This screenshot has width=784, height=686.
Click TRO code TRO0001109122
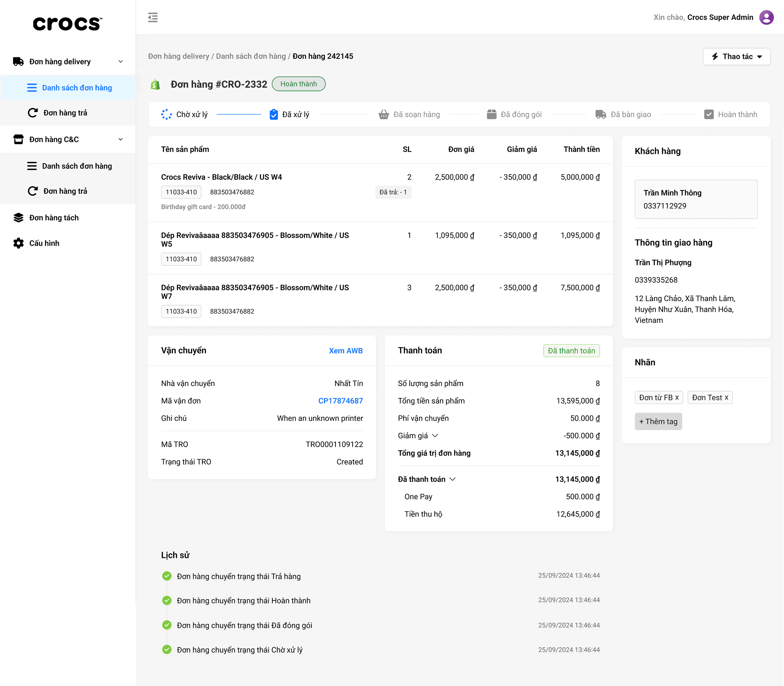(x=334, y=445)
